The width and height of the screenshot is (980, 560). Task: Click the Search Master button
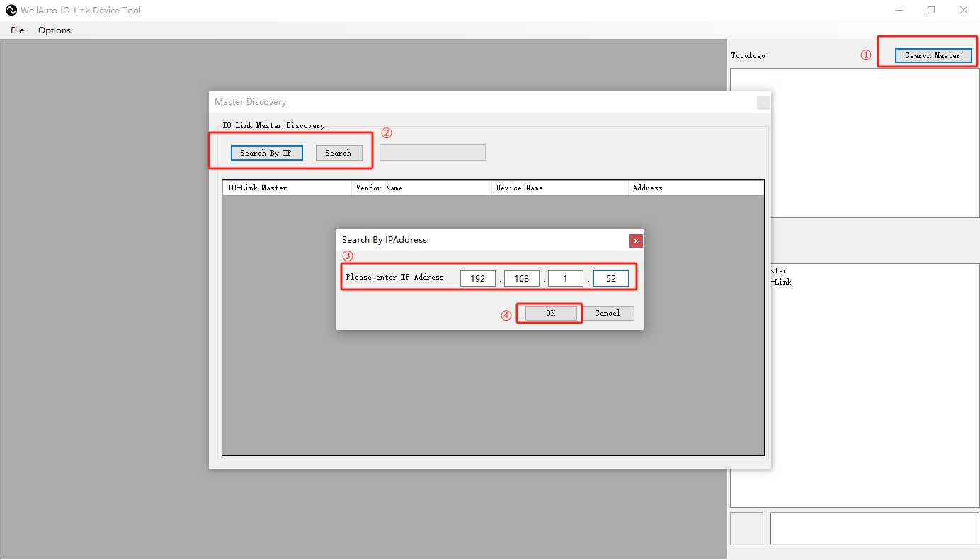pos(933,55)
